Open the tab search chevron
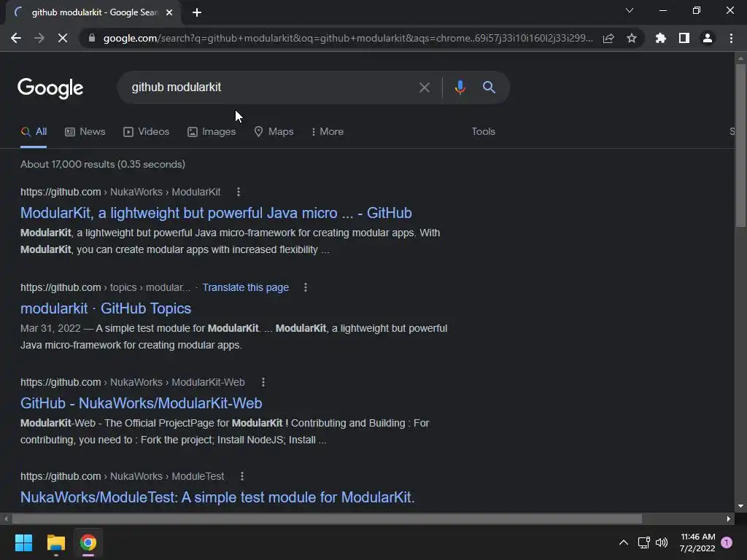 pos(630,10)
